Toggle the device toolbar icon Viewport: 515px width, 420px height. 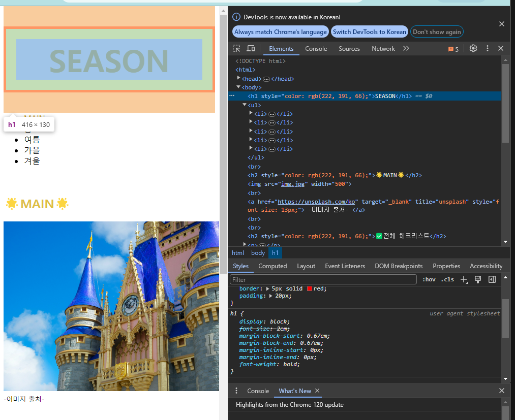[251, 49]
